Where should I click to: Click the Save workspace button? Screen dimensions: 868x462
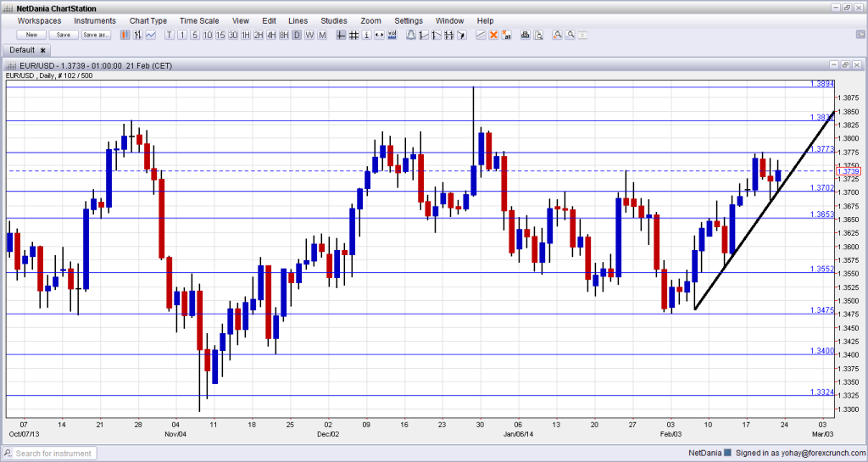pos(64,35)
